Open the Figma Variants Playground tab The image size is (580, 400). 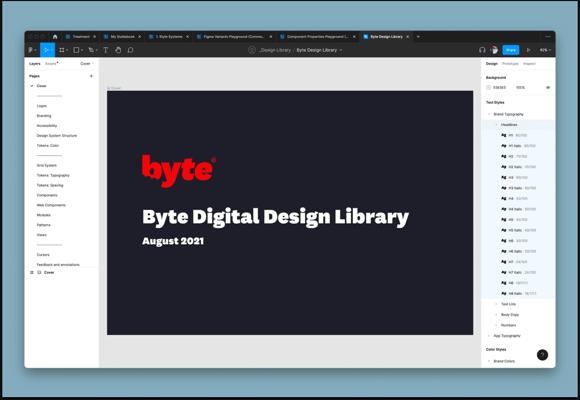click(x=234, y=37)
